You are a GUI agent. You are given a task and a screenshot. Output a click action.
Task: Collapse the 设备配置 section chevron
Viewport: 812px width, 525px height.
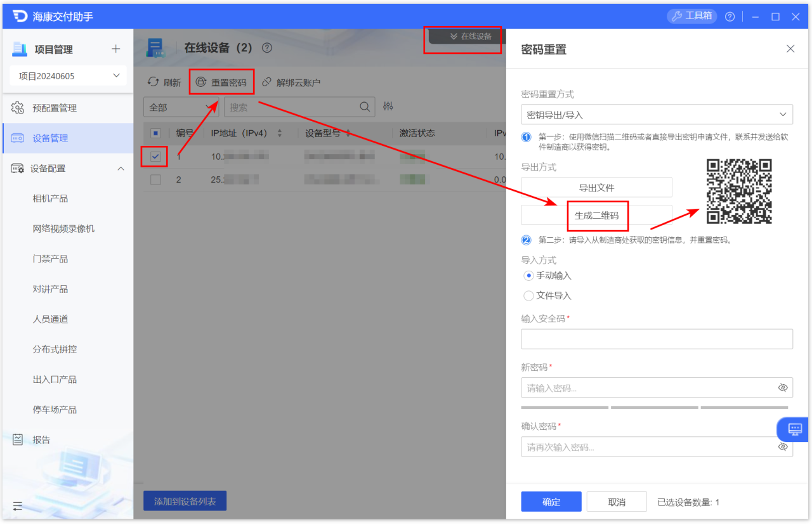point(121,168)
